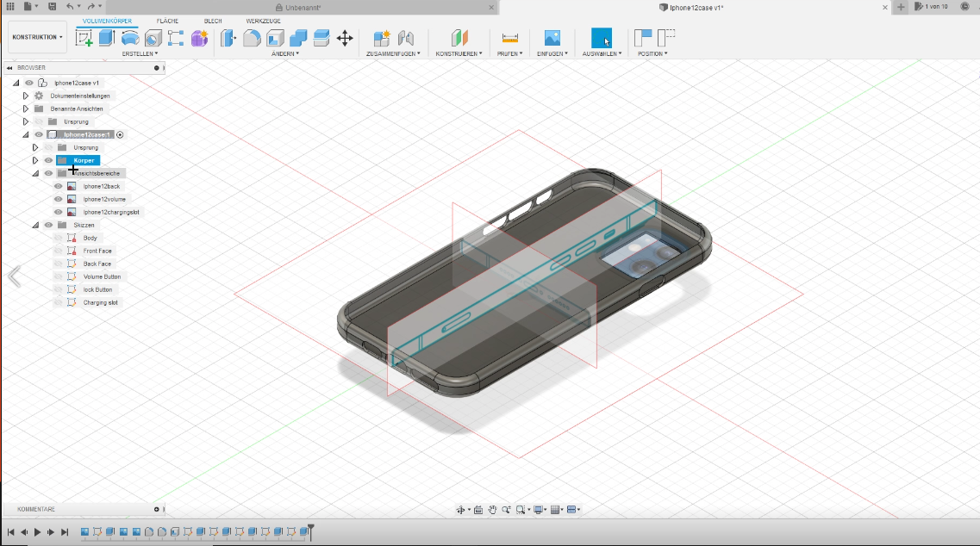Switch to the Unbenannt document tab

pos(303,8)
